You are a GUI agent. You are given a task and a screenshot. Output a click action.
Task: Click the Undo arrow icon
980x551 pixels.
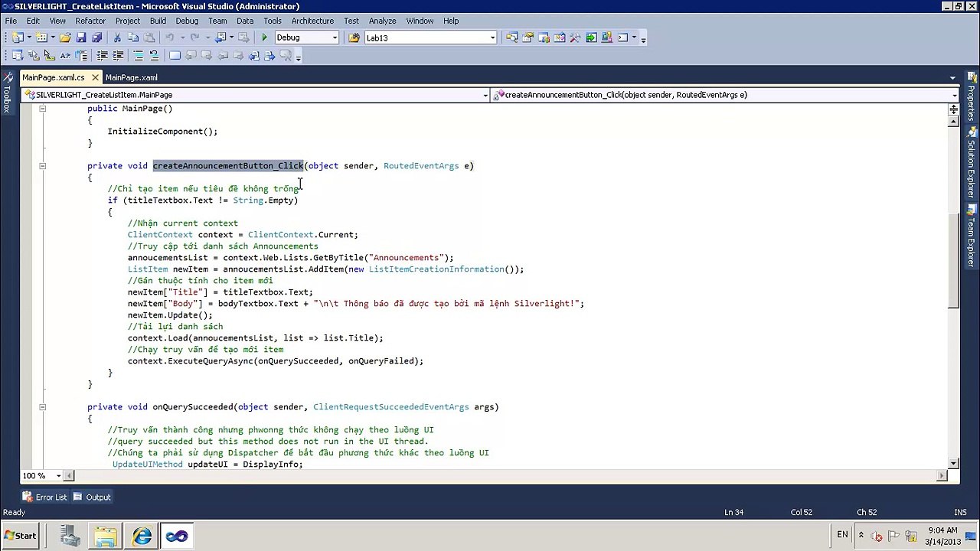169,37
